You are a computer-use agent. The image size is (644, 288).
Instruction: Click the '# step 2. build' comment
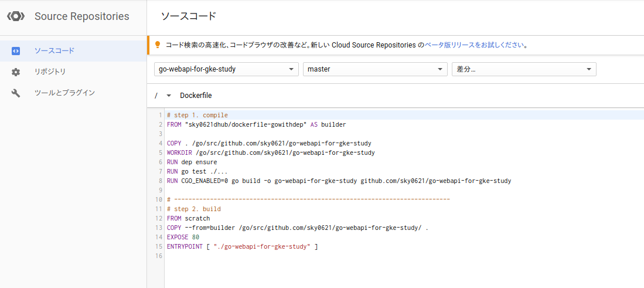coord(194,209)
